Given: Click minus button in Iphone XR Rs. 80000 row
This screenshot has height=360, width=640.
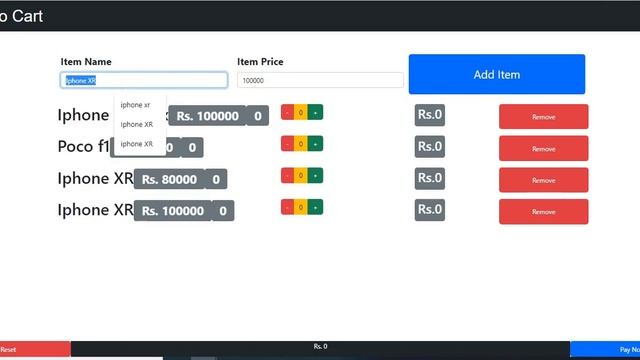Looking at the screenshot, I should point(287,176).
